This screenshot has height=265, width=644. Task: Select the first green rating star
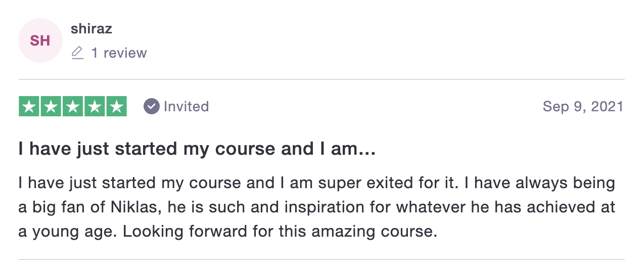click(x=29, y=106)
